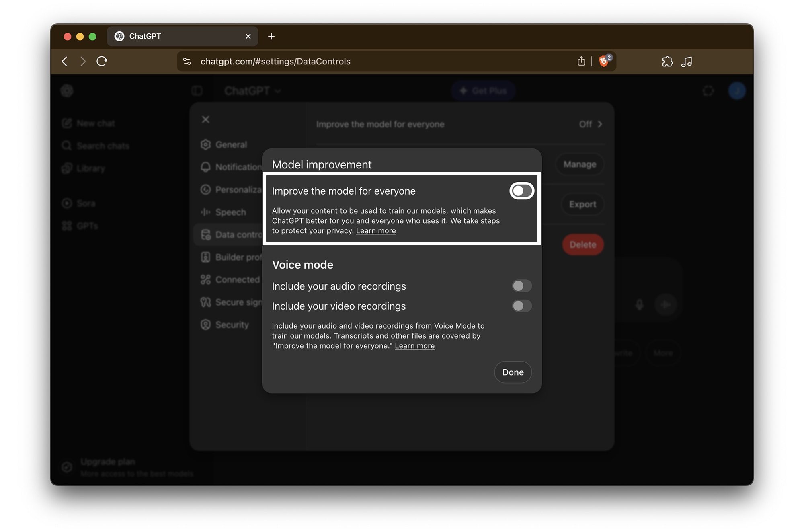Expand the Off chevron for model improvement
This screenshot has height=532, width=804.
coord(591,124)
